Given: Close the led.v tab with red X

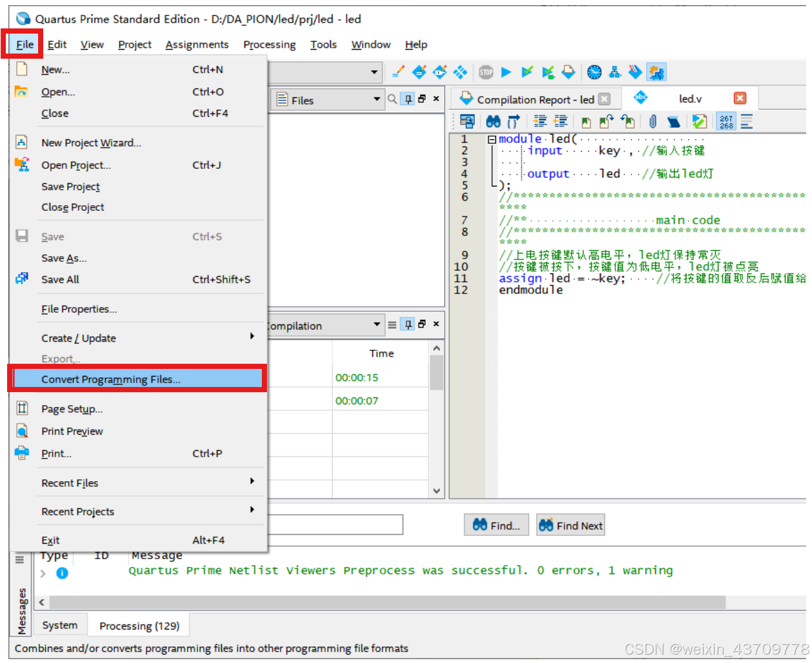Looking at the screenshot, I should point(740,98).
